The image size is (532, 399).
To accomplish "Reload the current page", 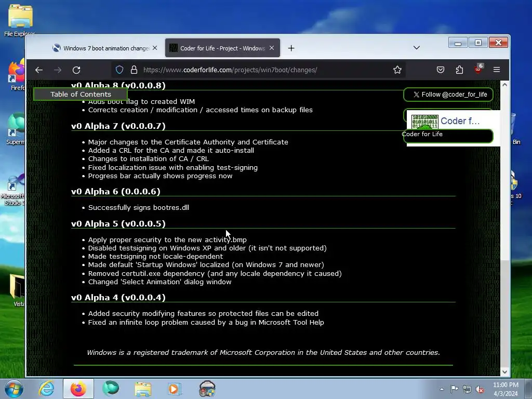I will coord(76,70).
